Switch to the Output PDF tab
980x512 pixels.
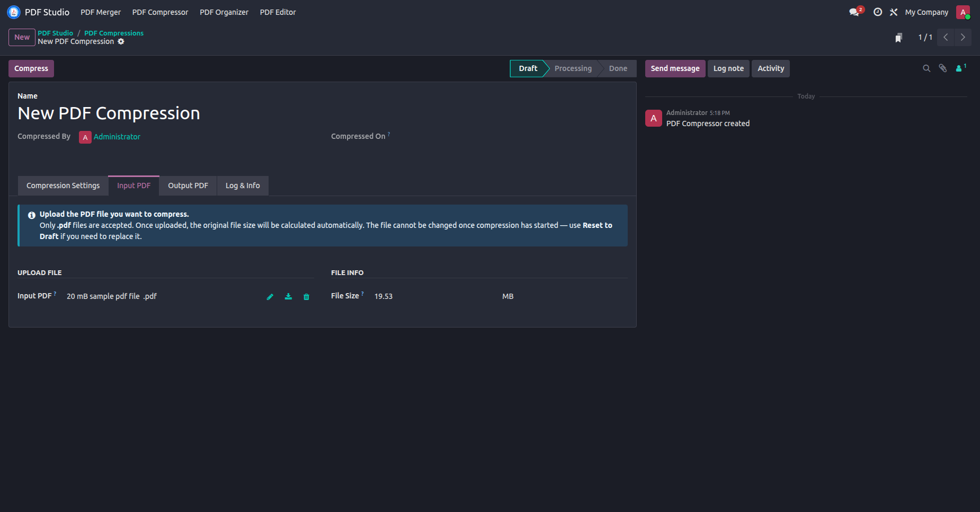coord(188,186)
